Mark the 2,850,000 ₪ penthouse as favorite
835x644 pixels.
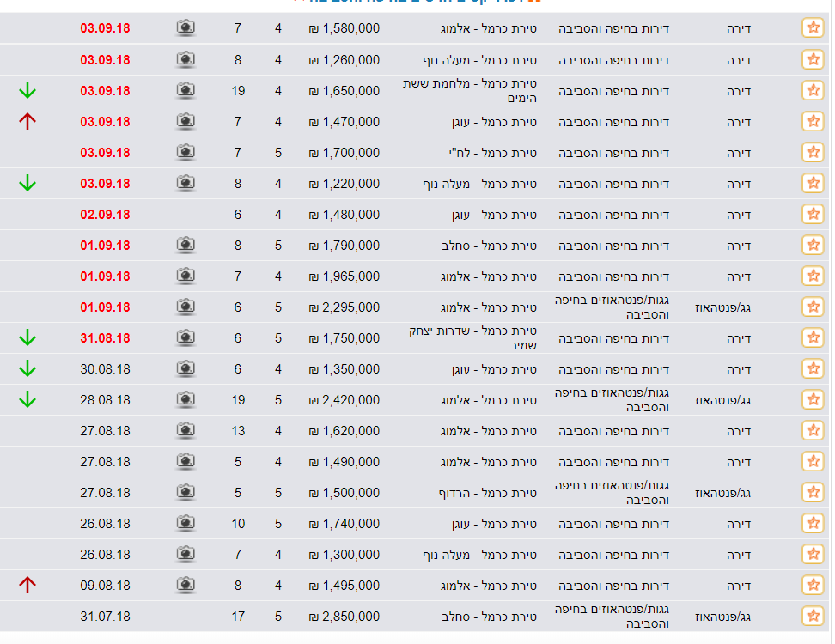click(x=813, y=616)
